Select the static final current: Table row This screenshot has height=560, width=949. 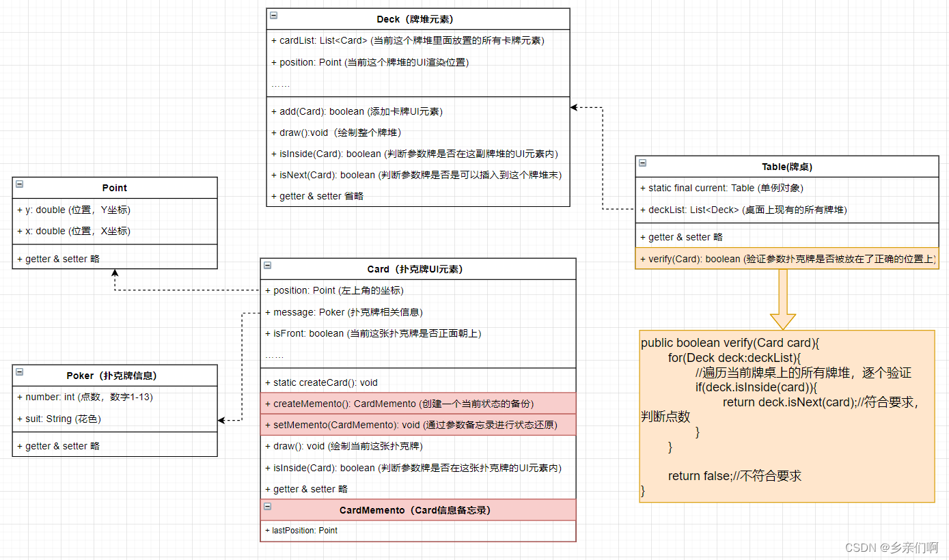pyautogui.click(x=787, y=188)
